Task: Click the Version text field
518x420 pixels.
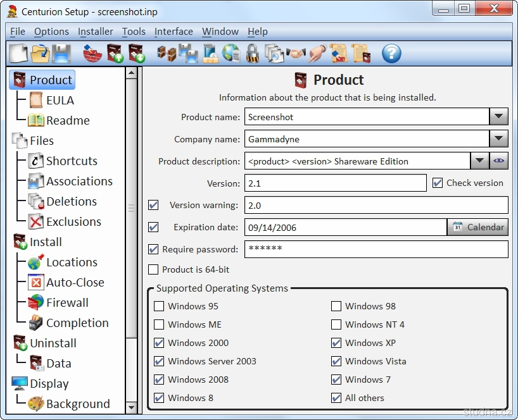Action: click(335, 183)
